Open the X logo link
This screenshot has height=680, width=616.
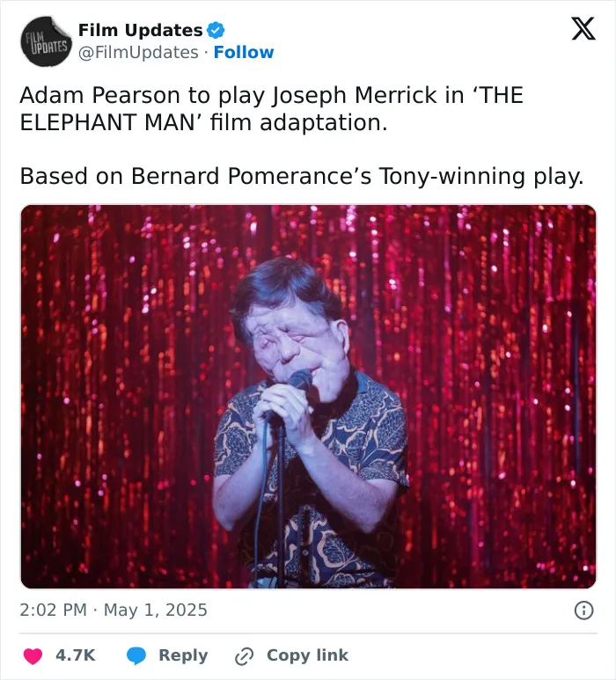pos(583,29)
